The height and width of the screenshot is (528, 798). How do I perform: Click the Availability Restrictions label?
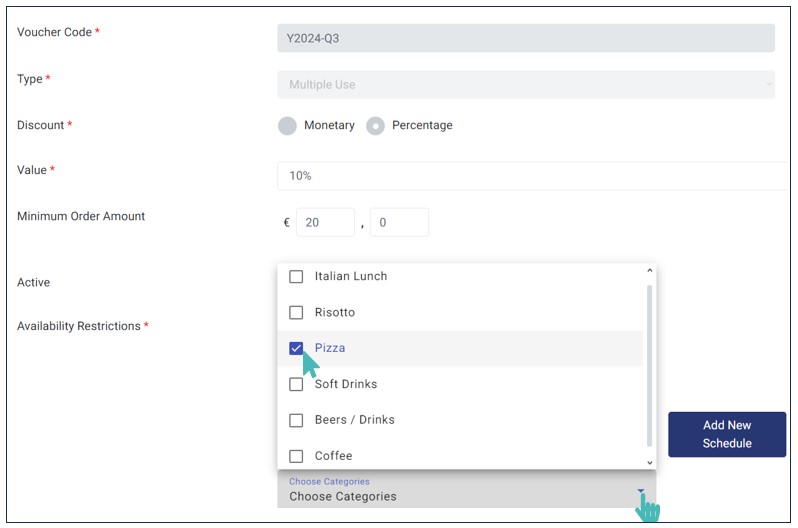(x=78, y=326)
